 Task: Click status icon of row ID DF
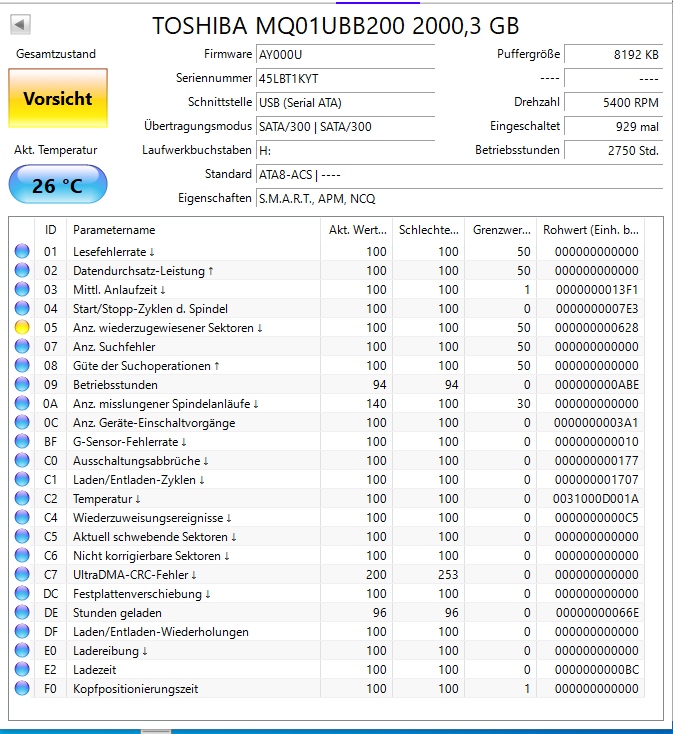point(22,631)
